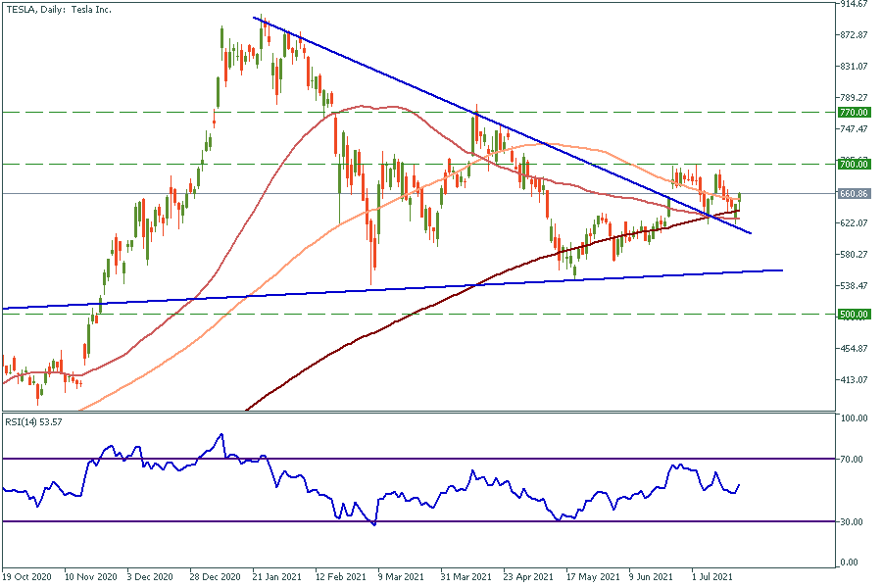Click the TESLA, Daily chart title
The image size is (882, 588).
tap(55, 9)
